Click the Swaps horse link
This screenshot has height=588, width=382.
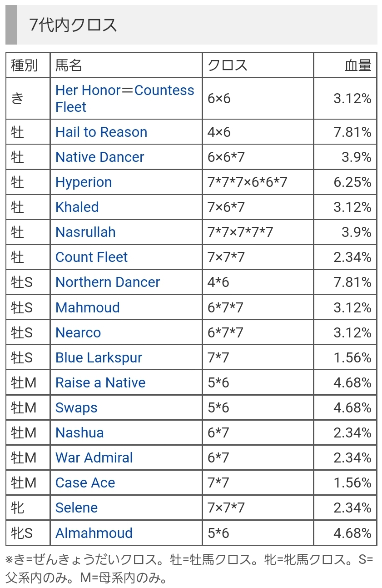coord(76,408)
